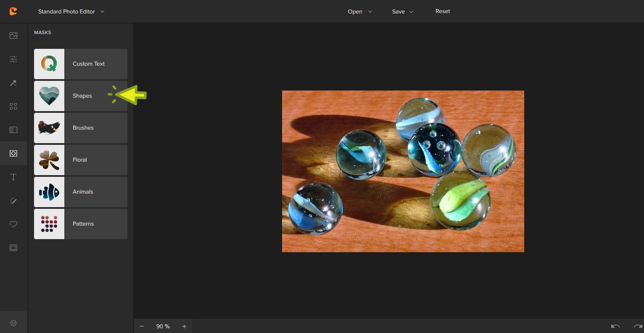Select the Text tool icon

point(13,177)
